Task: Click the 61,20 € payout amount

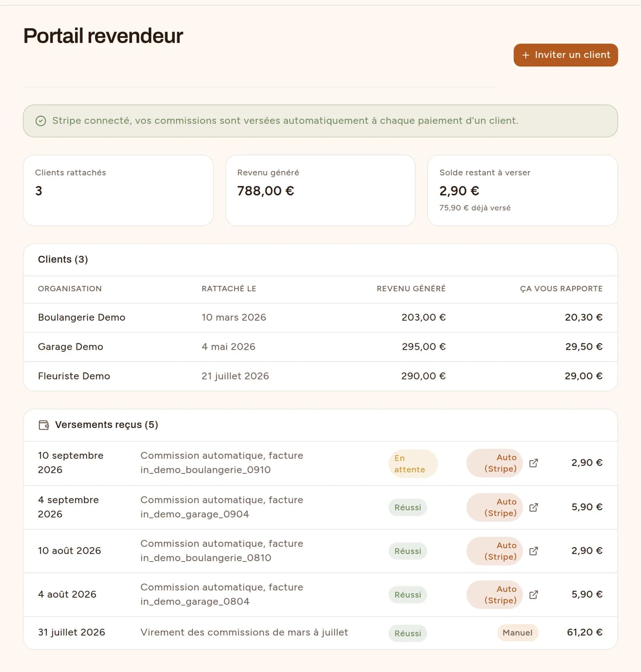Action: click(x=584, y=632)
